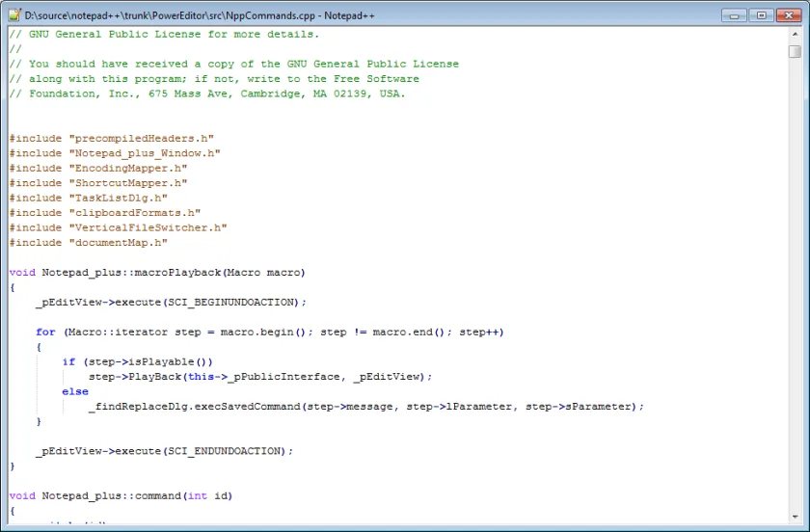Image resolution: width=810 pixels, height=532 pixels.
Task: Click the comment line "along with this program"
Action: [214, 79]
